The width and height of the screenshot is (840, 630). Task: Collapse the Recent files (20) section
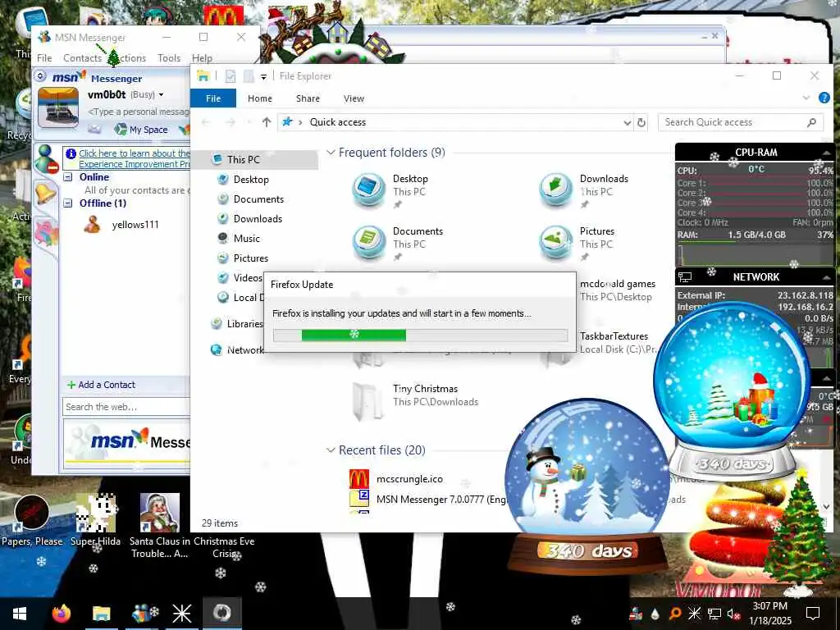point(331,450)
